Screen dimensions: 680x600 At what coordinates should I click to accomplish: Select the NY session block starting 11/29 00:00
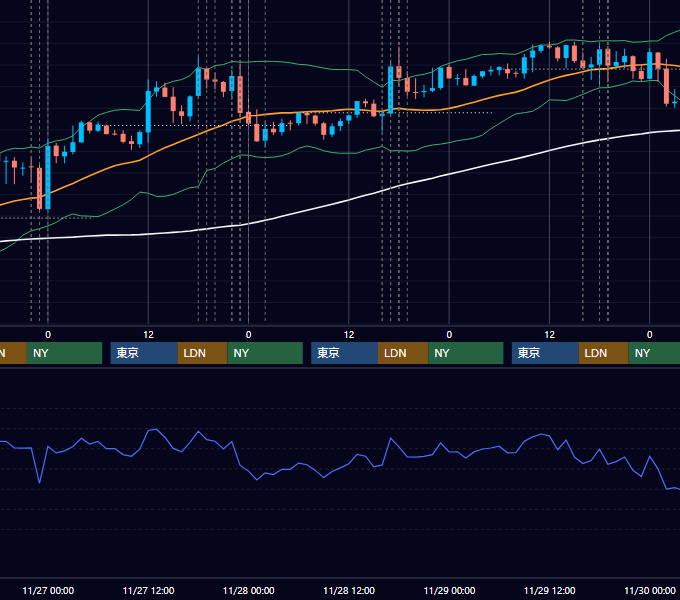point(466,353)
